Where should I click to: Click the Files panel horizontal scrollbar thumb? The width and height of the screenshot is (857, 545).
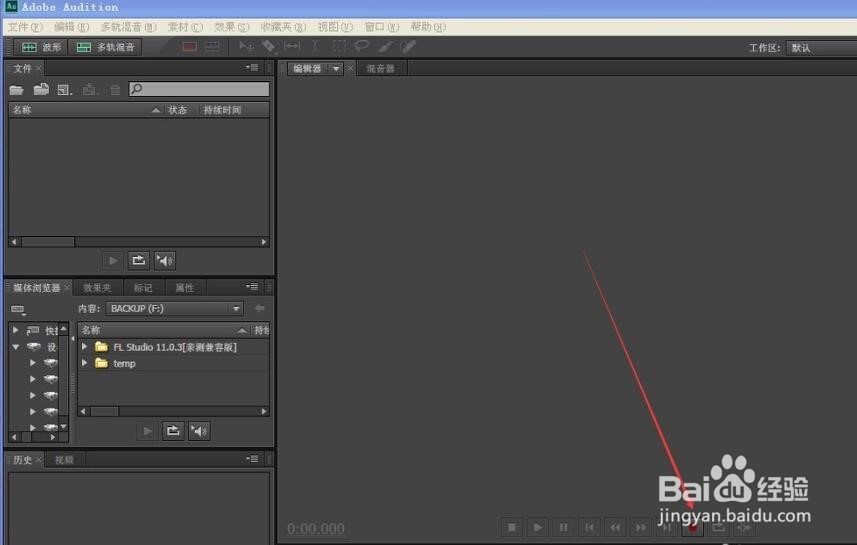tap(48, 242)
